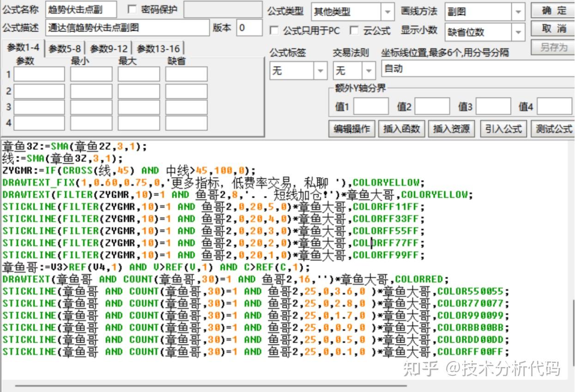The width and height of the screenshot is (575, 392).
Task: Click the 公式名称 input field
Action: [x=81, y=9]
